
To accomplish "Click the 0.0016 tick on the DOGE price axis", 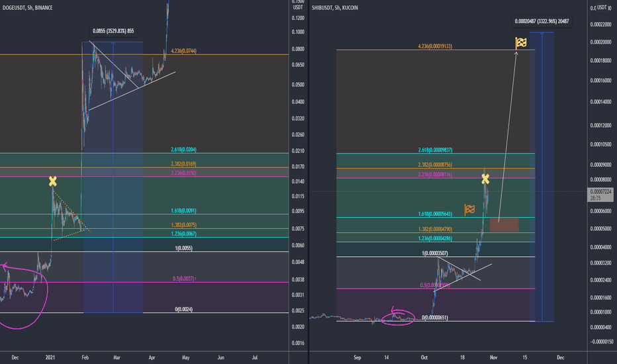I will pos(298,343).
